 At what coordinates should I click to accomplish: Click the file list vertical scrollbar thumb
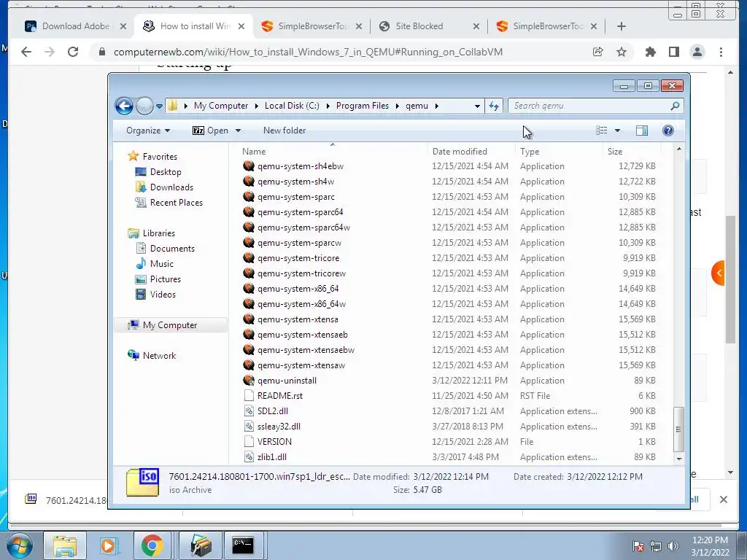point(679,429)
